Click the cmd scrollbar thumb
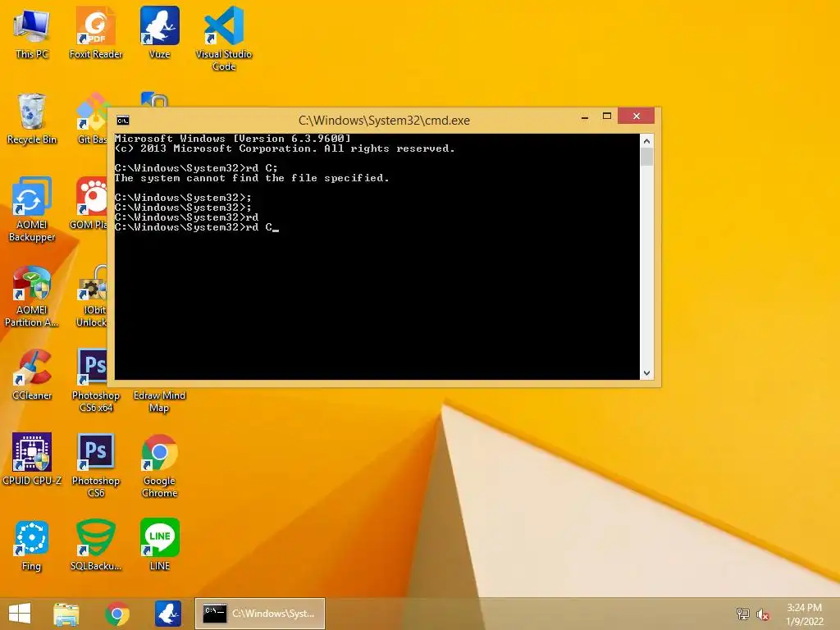The height and width of the screenshot is (630, 840). click(x=646, y=157)
